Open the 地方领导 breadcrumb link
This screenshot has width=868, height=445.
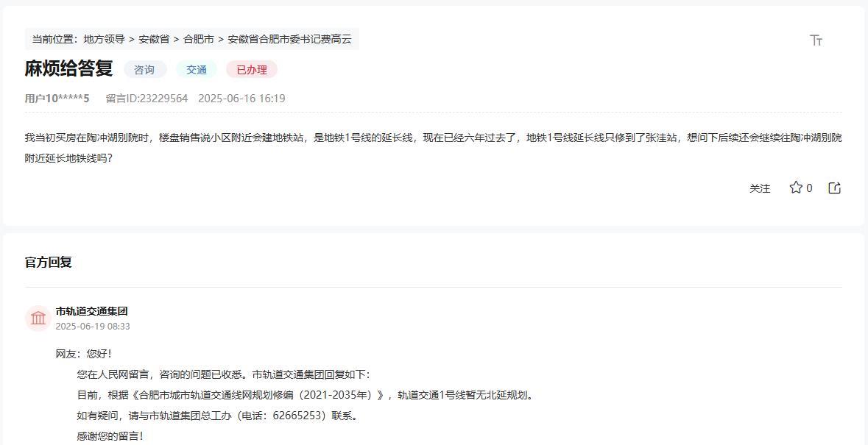click(x=104, y=39)
